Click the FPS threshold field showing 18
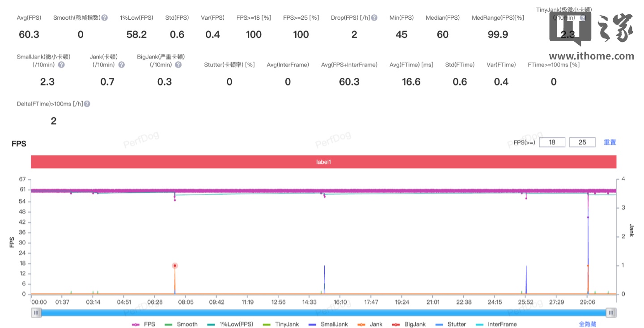Screen dimensions: 644x328 point(552,142)
